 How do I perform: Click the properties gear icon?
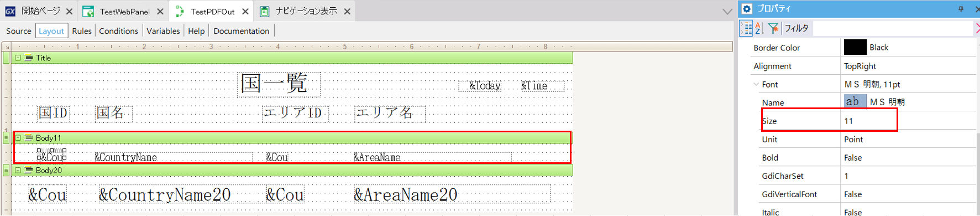point(747,9)
